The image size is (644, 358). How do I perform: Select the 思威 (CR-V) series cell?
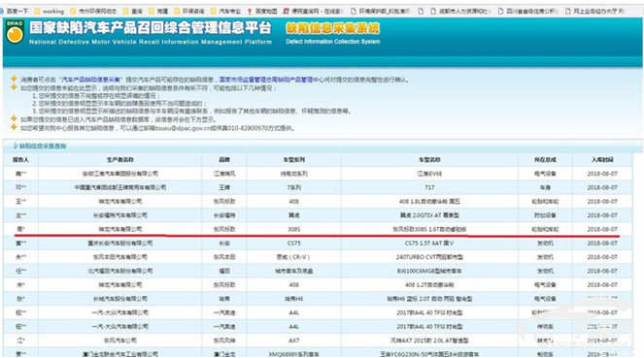[x=293, y=257]
